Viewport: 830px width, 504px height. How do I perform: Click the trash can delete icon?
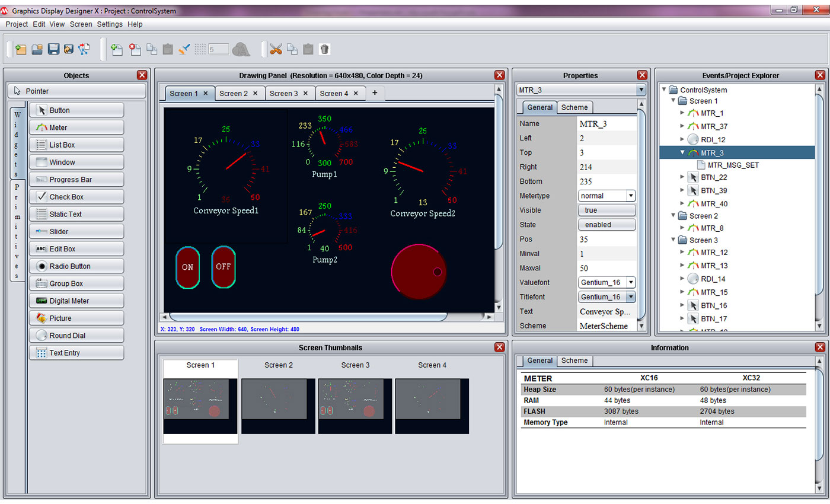tap(324, 50)
